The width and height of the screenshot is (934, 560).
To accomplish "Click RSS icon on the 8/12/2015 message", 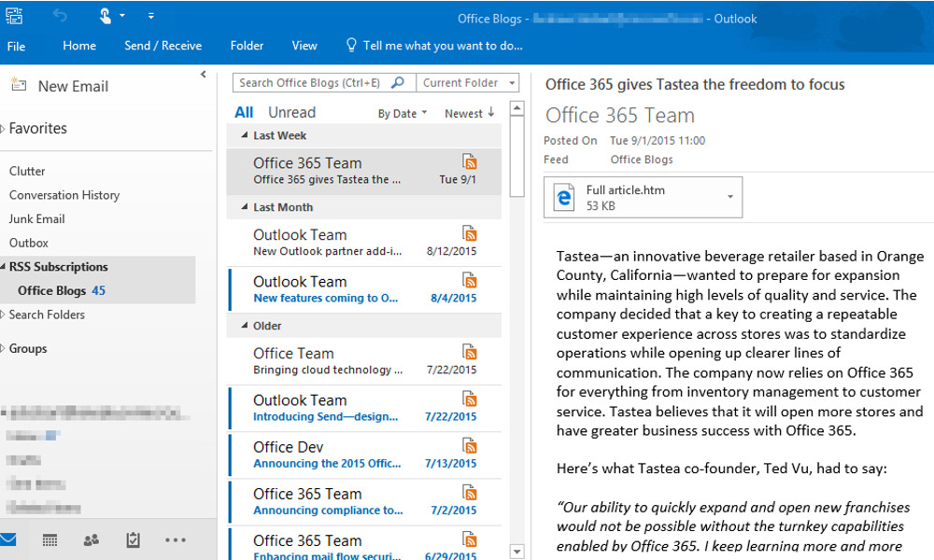I will point(470,232).
